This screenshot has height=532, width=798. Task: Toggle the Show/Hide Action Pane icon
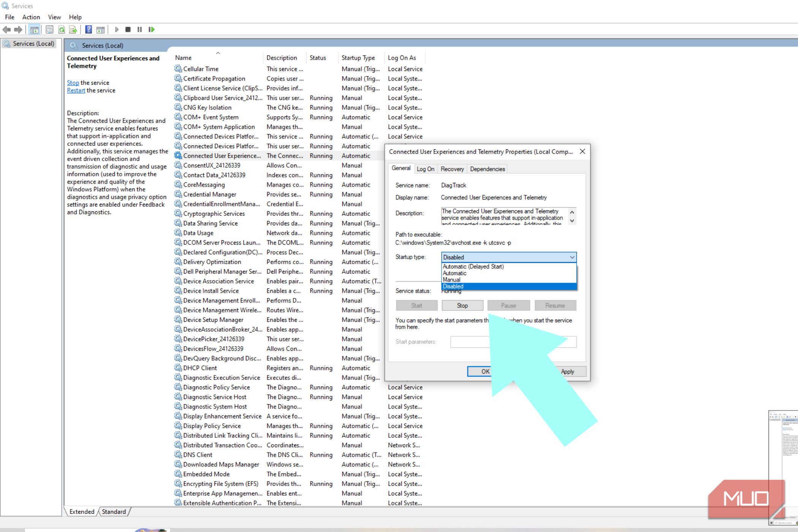tap(100, 30)
